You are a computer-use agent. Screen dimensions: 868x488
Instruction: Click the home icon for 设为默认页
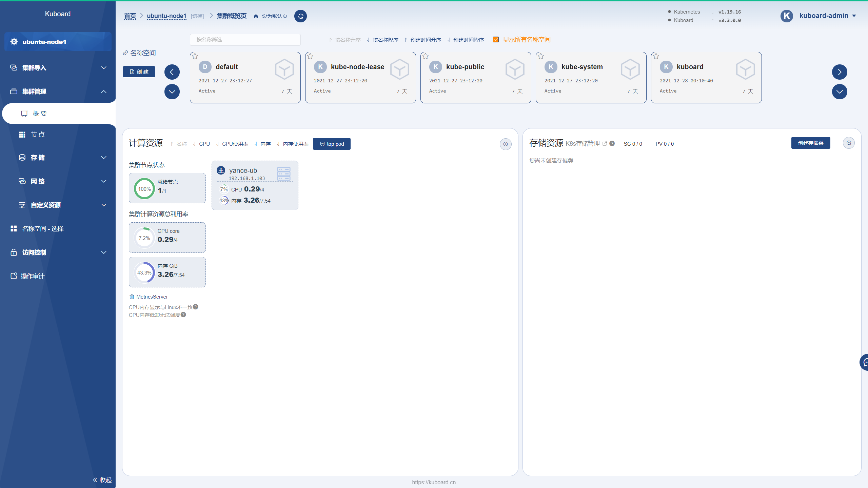tap(256, 16)
